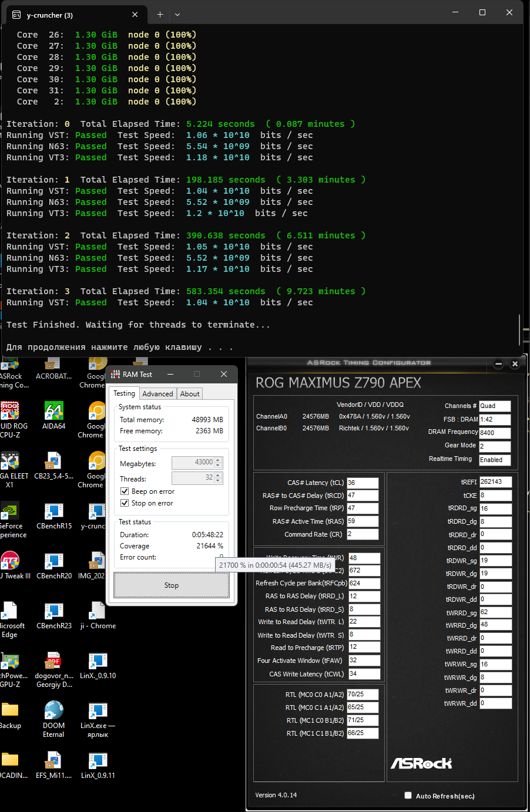Click the RTL (MC0 C0 A1/A2) field
The image size is (530, 812).
coord(363,694)
